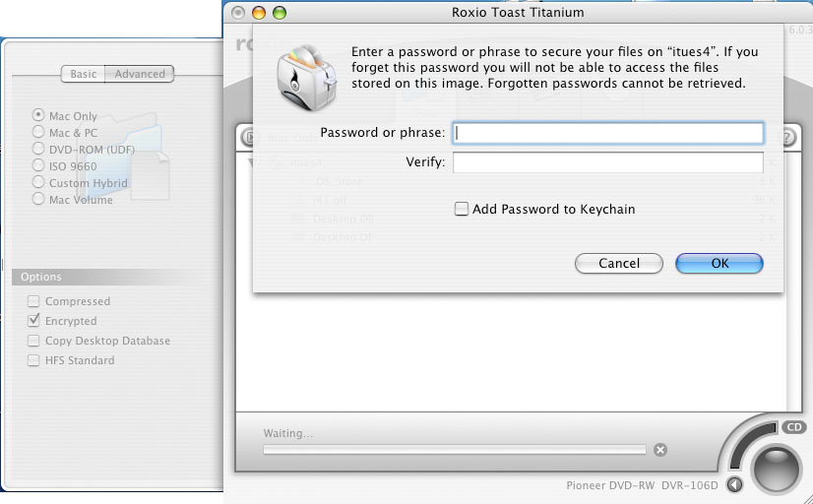Switch to the Basic tab

[x=83, y=74]
